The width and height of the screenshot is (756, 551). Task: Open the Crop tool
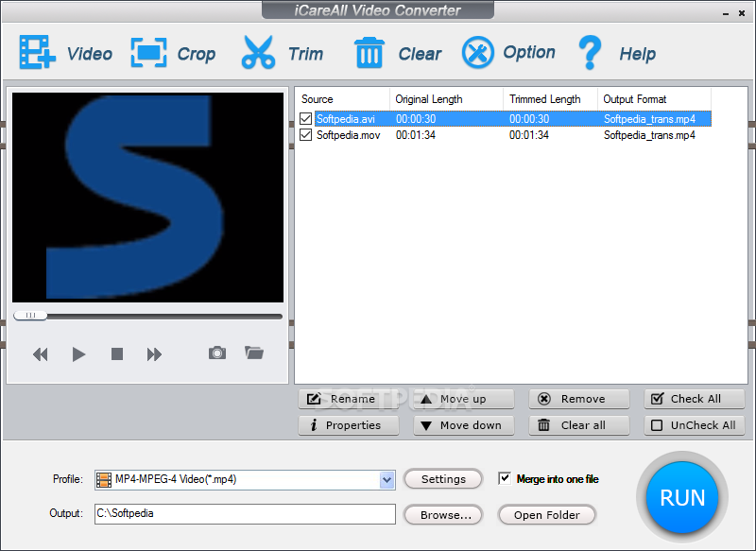click(149, 53)
